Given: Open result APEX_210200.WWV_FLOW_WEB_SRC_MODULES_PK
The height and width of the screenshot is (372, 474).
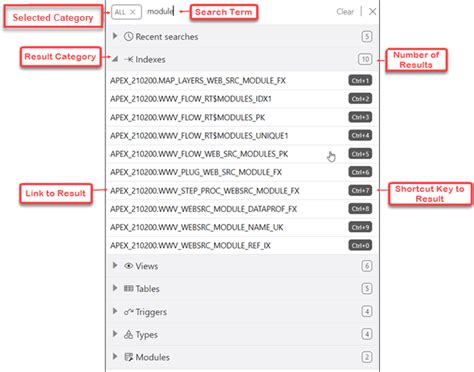Looking at the screenshot, I should click(199, 154).
